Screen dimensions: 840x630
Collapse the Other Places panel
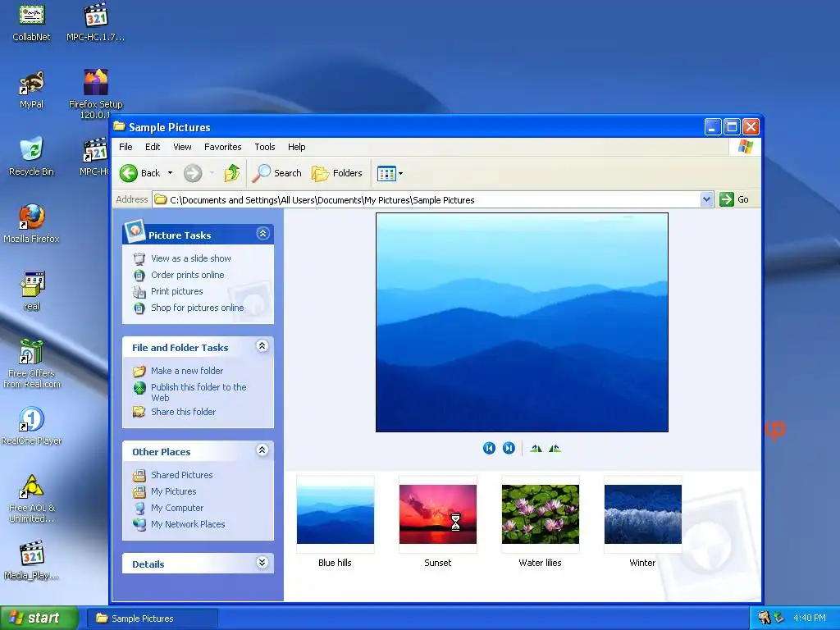[262, 450]
